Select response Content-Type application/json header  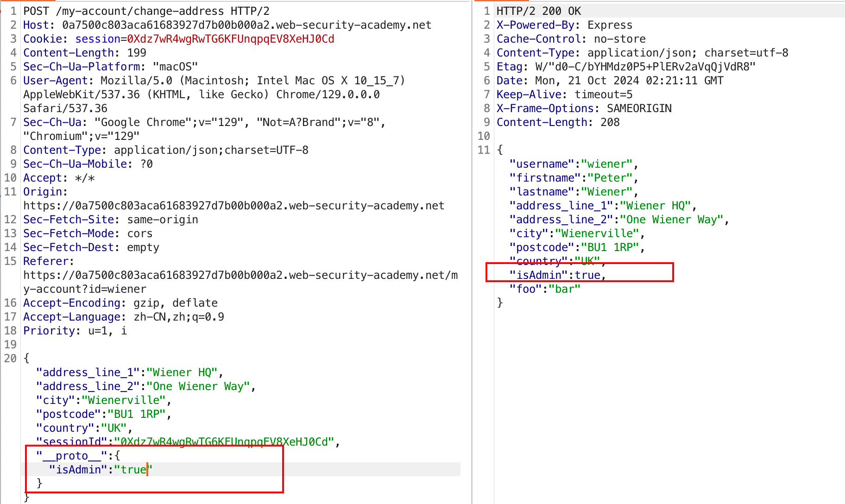click(643, 53)
